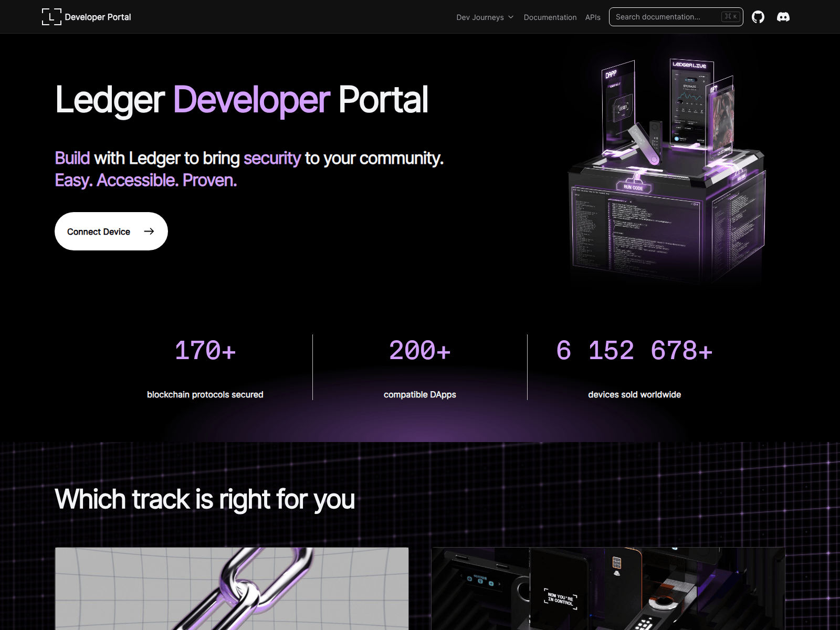This screenshot has height=630, width=840.
Task: Click 'Which track is right for you' heading
Action: (x=205, y=499)
